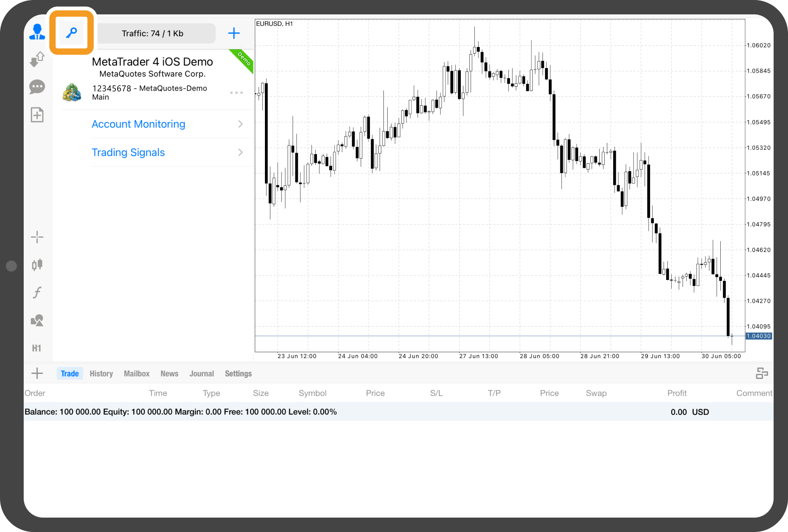Open the chat speech bubble icon
The height and width of the screenshot is (532, 788).
[37, 87]
